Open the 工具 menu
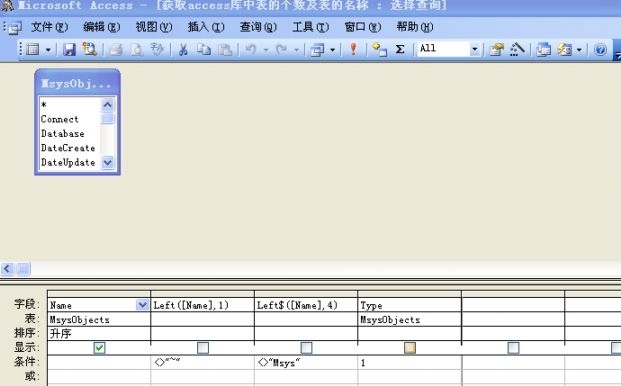Screen dimensions: 621x386 tap(310, 27)
